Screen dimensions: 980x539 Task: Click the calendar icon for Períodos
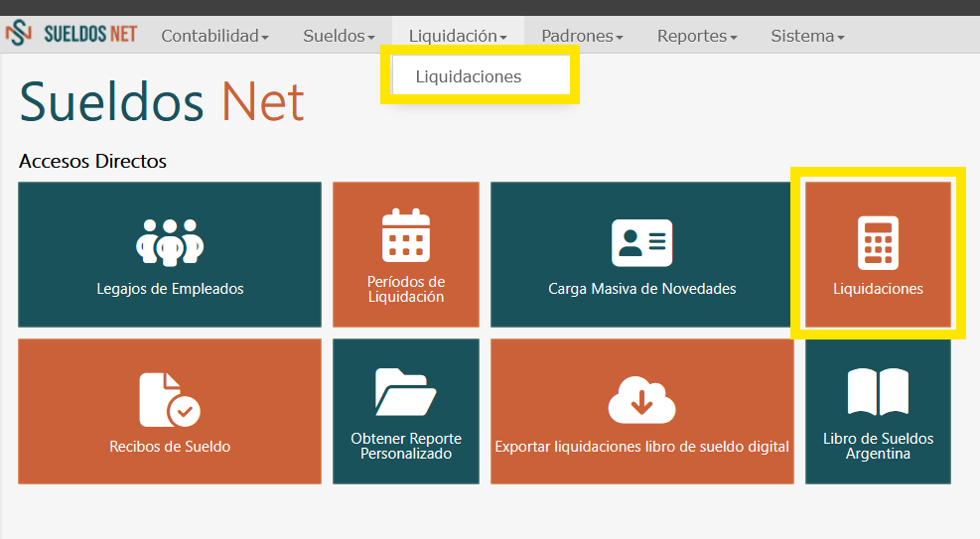pyautogui.click(x=406, y=235)
